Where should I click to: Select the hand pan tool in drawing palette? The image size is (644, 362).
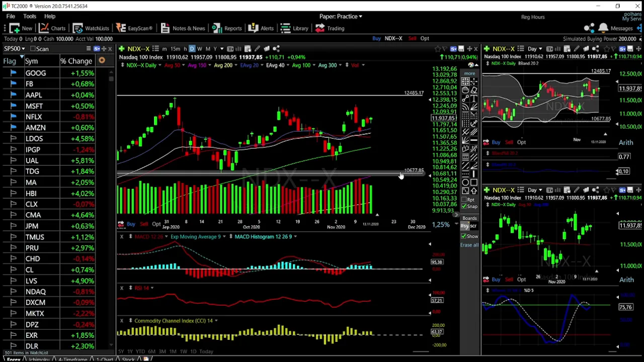[x=465, y=89]
